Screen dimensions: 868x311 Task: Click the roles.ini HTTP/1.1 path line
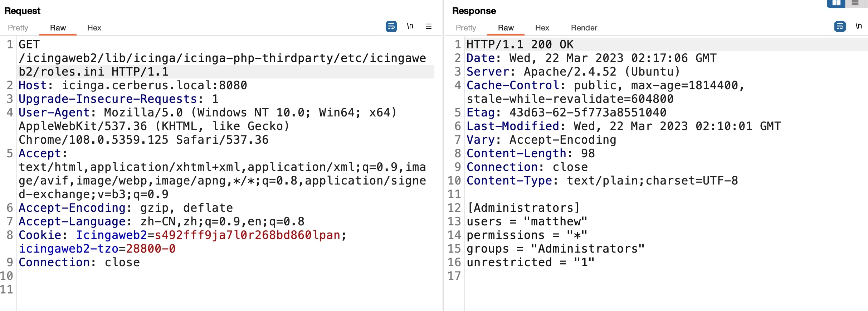tap(93, 72)
